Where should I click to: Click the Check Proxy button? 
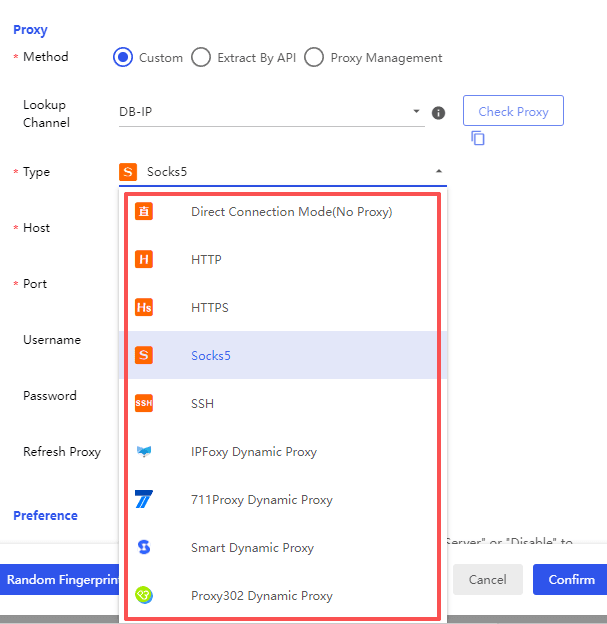coord(513,111)
